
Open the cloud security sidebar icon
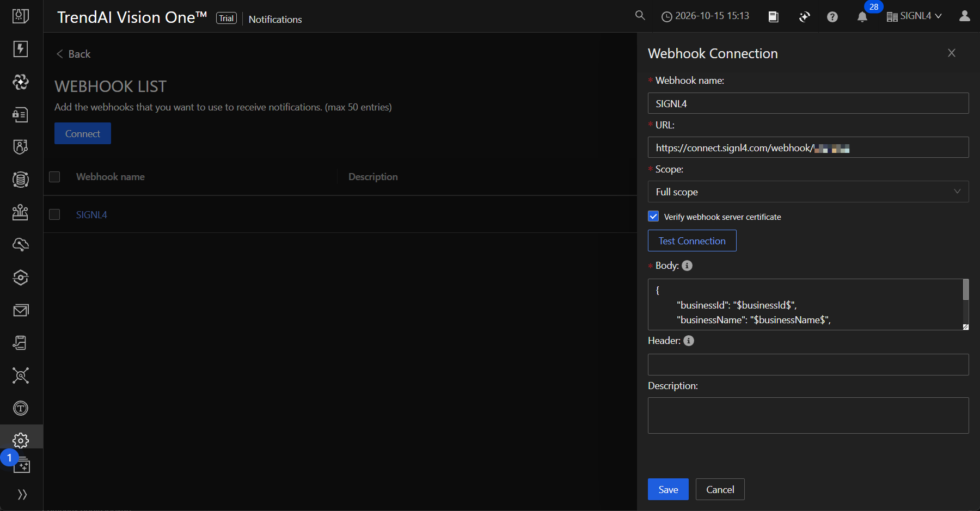click(21, 245)
